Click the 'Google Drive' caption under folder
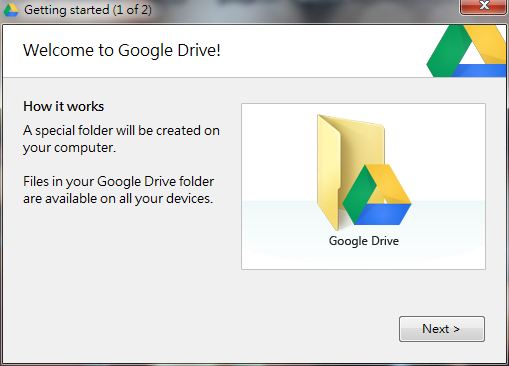The width and height of the screenshot is (509, 366). click(x=364, y=241)
